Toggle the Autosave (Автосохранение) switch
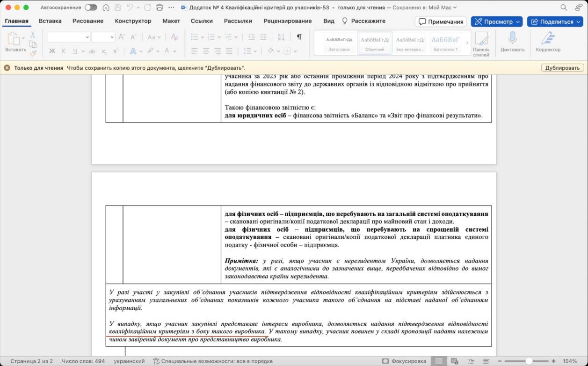 (x=91, y=7)
